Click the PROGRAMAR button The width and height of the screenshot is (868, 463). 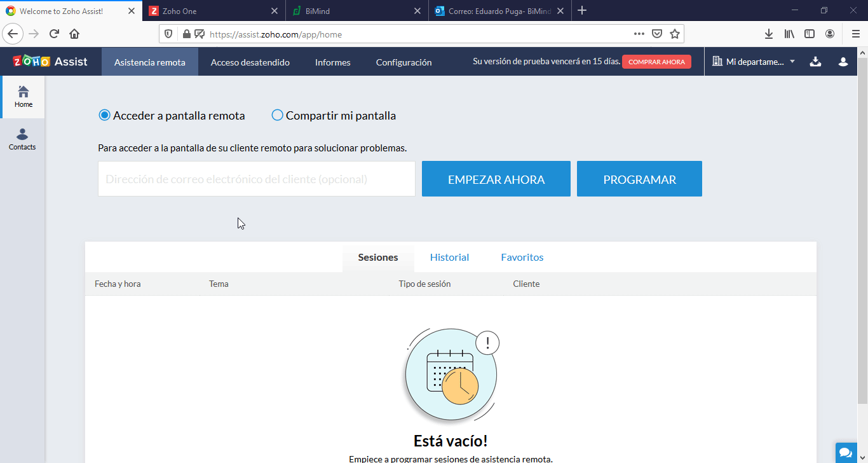pos(639,179)
